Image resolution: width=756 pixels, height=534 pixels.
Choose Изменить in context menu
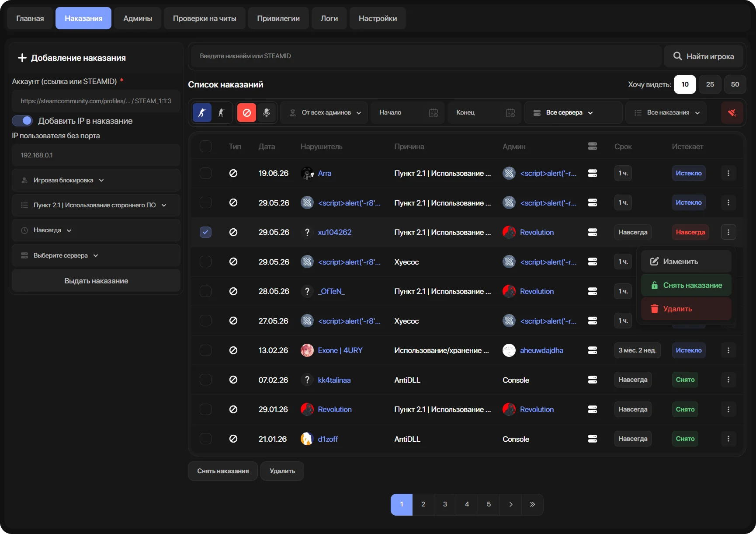click(x=686, y=262)
